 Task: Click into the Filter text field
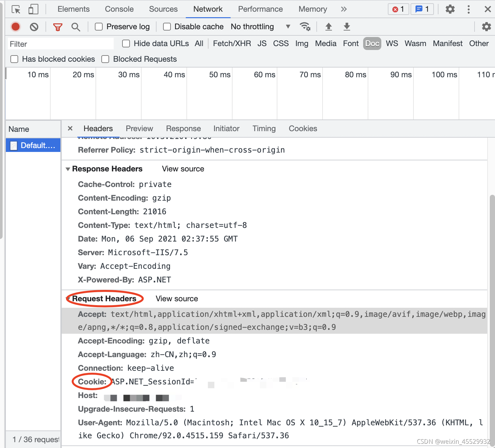click(x=61, y=44)
